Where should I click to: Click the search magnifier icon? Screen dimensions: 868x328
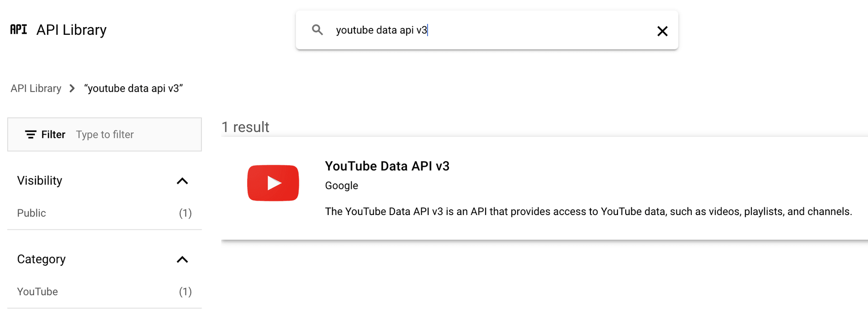317,30
